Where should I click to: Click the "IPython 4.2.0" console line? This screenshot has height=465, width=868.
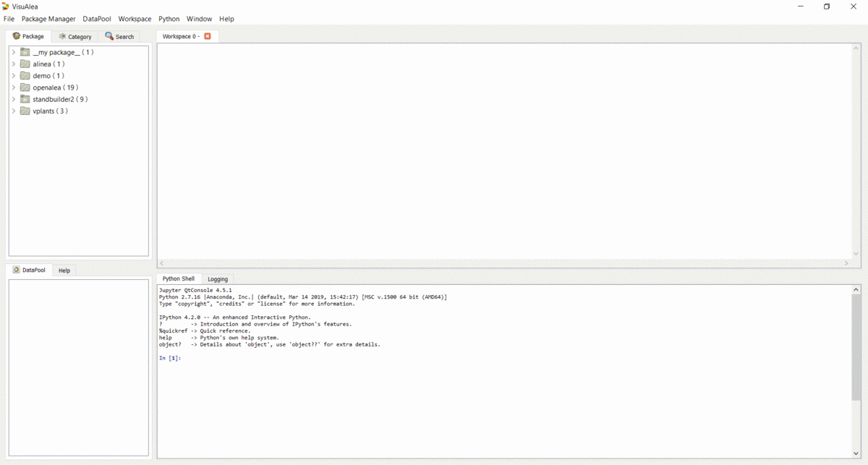coord(234,317)
